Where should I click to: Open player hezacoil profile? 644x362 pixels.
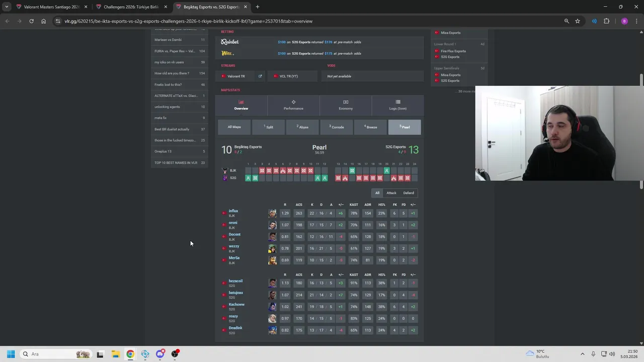click(x=235, y=281)
